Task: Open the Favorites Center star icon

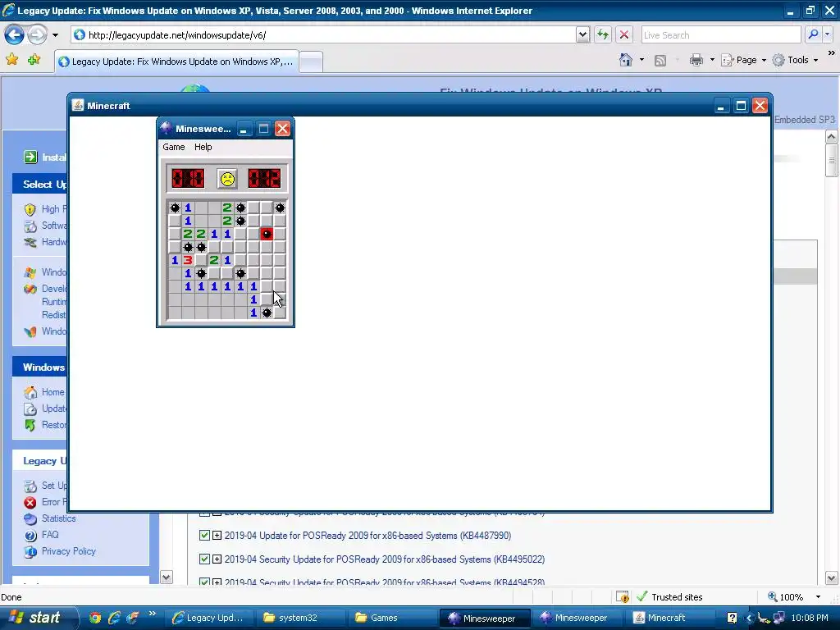Action: 11,59
